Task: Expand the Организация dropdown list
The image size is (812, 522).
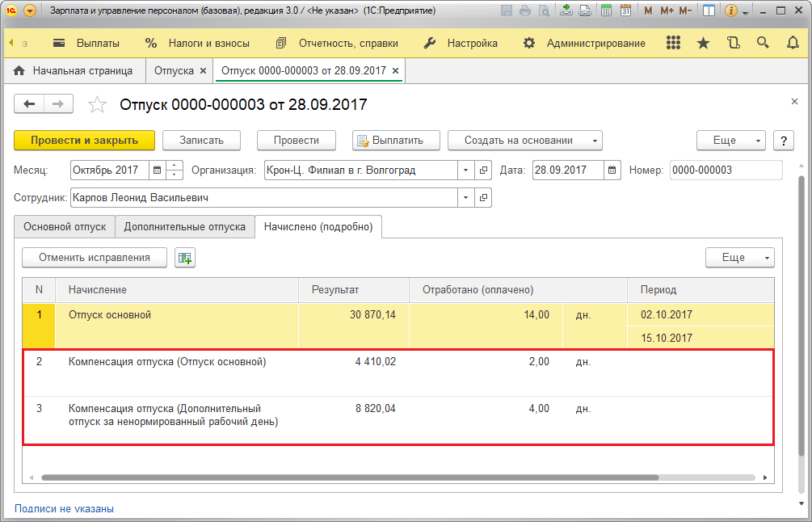Action: [465, 170]
